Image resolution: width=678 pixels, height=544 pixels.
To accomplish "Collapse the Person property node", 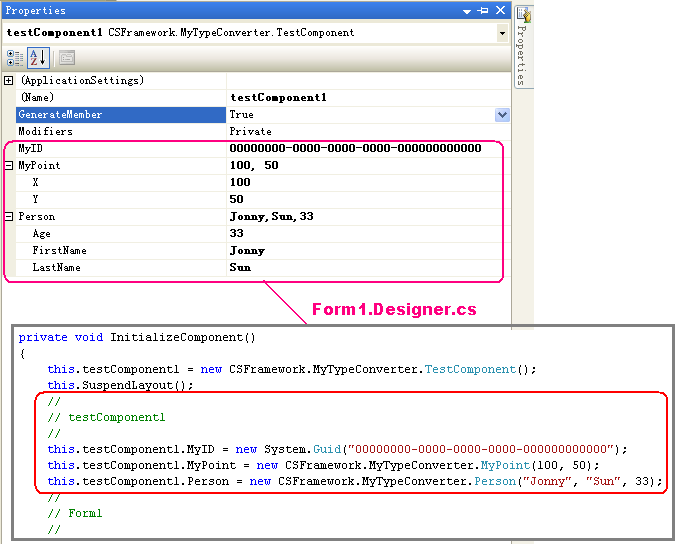I will pos(9,216).
